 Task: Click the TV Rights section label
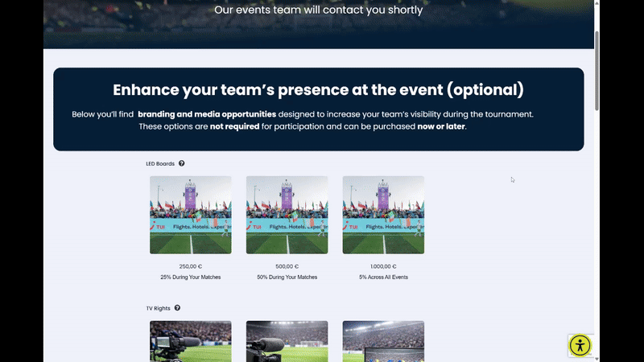coord(159,308)
